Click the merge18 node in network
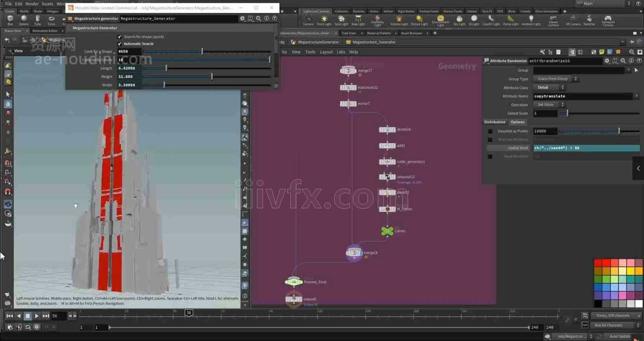This screenshot has width=644, height=341. coord(354,253)
